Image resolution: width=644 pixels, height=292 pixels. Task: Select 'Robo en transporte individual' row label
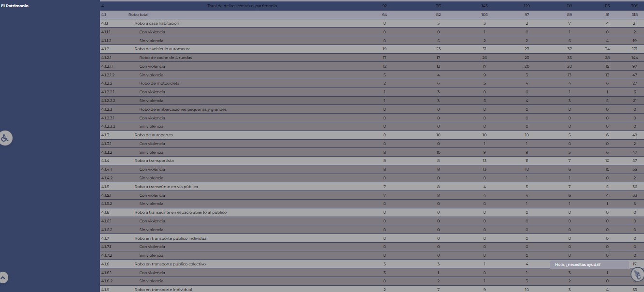tap(163, 290)
